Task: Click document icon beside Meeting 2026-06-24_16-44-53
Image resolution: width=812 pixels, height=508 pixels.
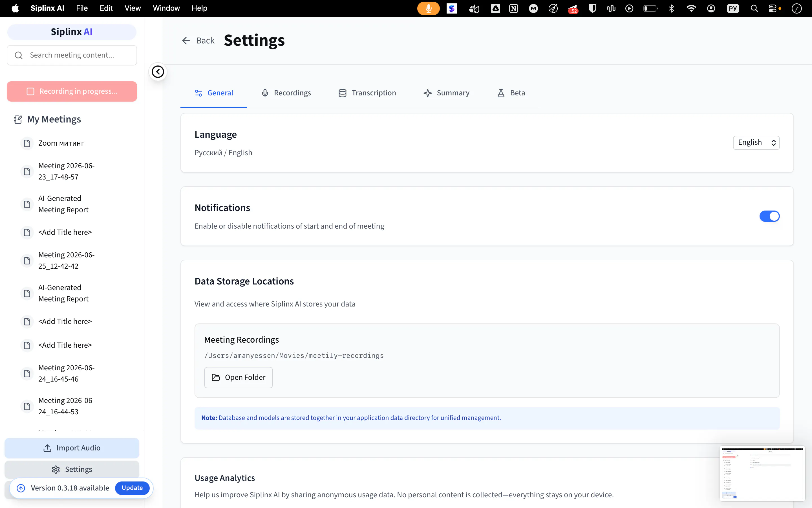Action: [x=27, y=406]
